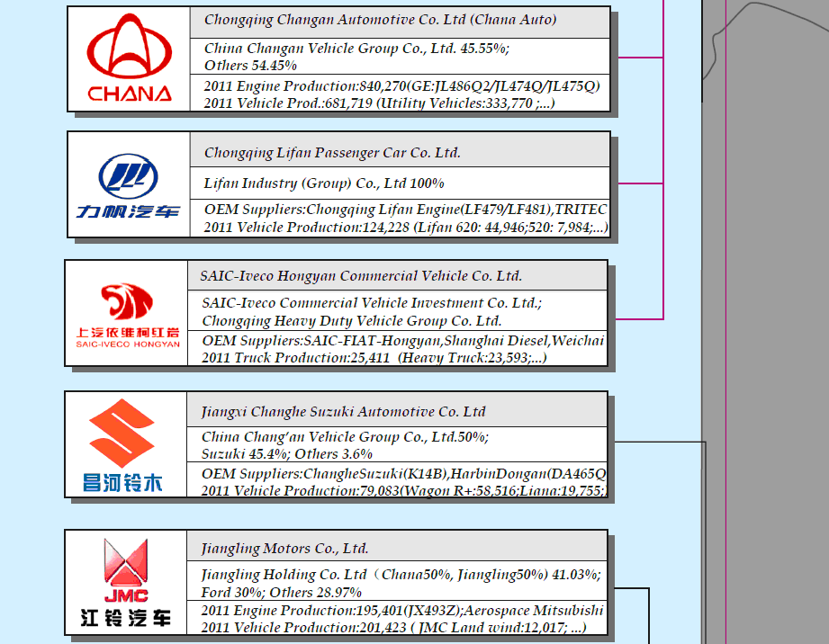Screen dimensions: 829x644
Task: Select the Chongqing Lifan Passenger Car Co. Ltd. title
Action: point(332,153)
